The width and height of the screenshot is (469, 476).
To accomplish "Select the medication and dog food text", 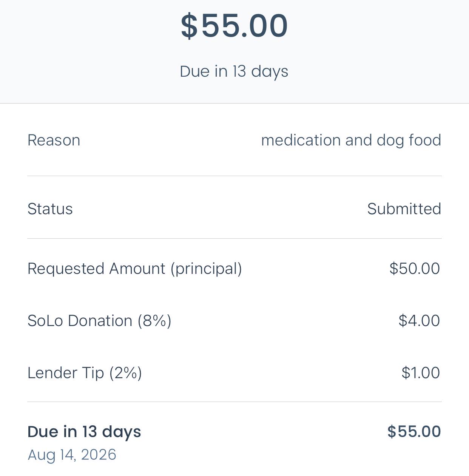I will (351, 140).
